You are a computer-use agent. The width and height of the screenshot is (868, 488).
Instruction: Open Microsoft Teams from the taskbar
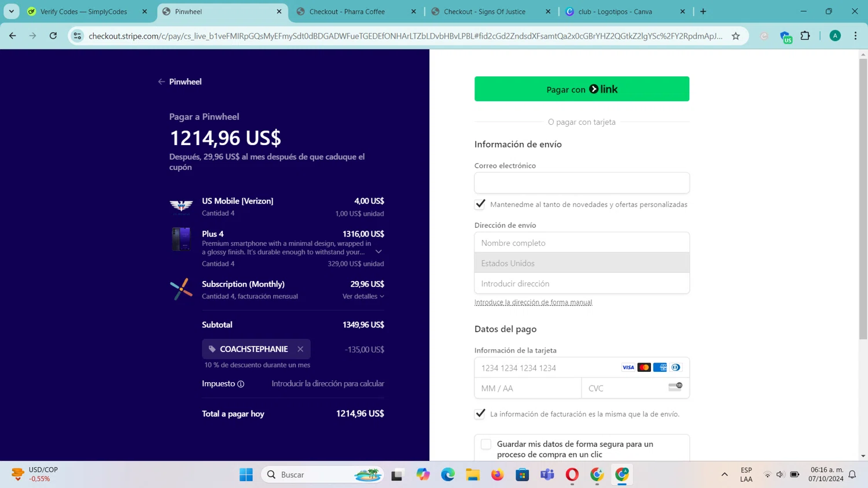pyautogui.click(x=547, y=475)
